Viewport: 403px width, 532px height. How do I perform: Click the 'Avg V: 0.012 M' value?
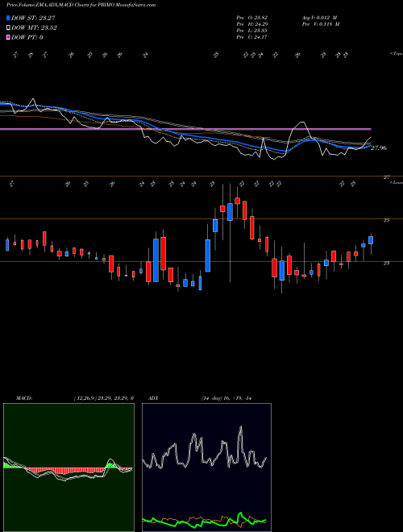tap(319, 18)
